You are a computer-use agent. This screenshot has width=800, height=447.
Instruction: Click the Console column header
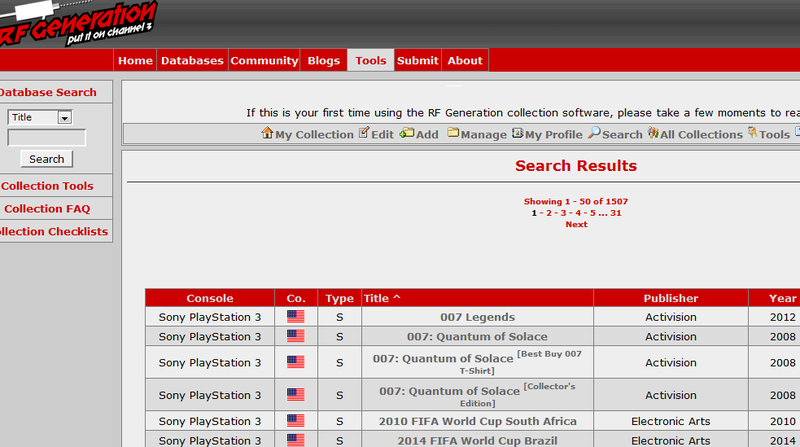[210, 298]
